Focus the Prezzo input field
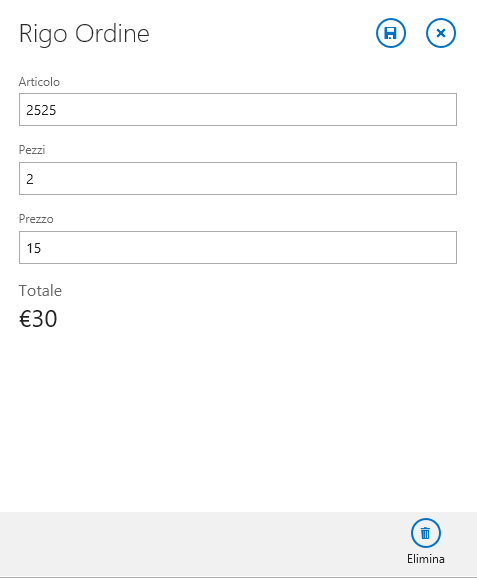477x578 pixels. coord(238,247)
